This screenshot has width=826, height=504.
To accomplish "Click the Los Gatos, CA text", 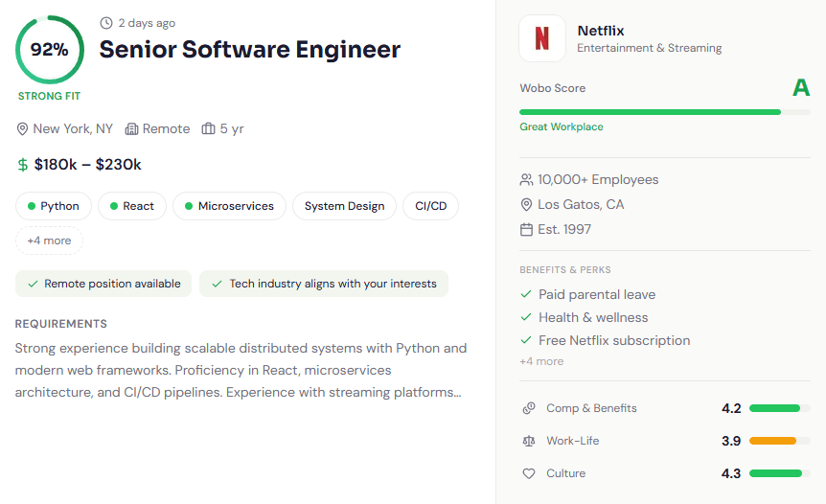I will point(581,205).
